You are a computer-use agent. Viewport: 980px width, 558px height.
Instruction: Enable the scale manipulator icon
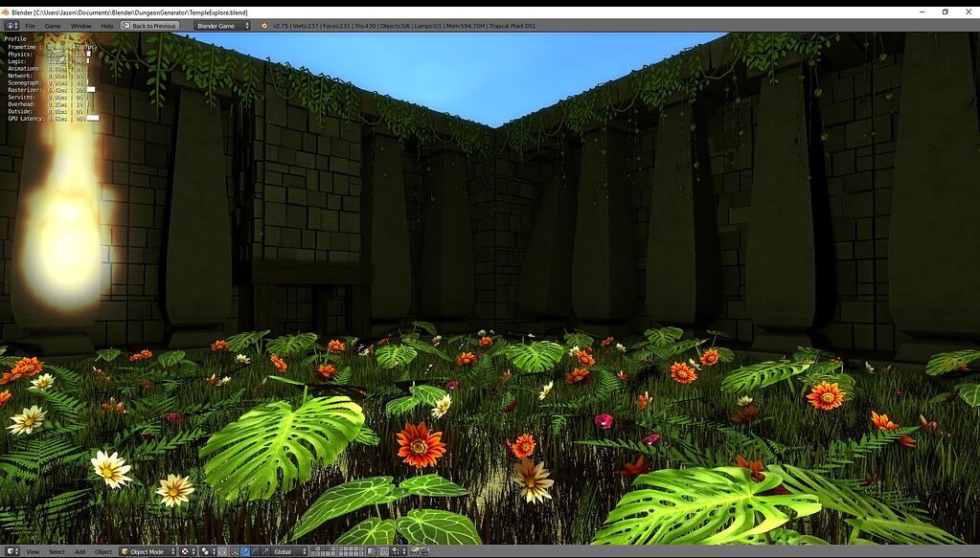(265, 551)
